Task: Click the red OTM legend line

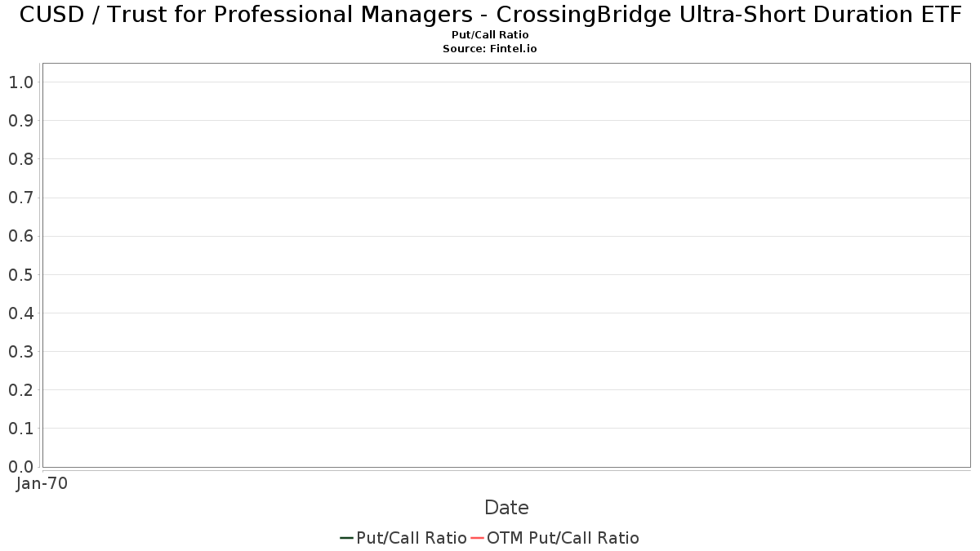Action: [x=478, y=538]
